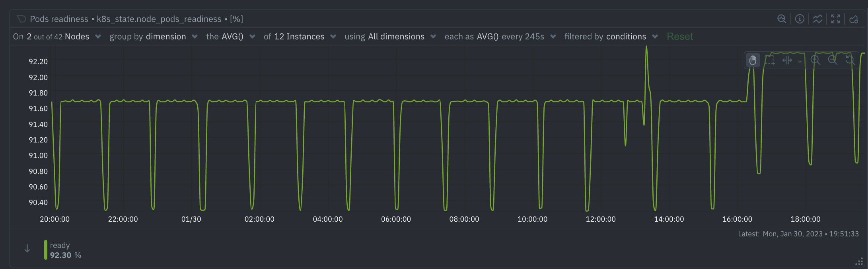Open the group by dimension dropdown
Image resolution: width=868 pixels, height=269 pixels.
pyautogui.click(x=154, y=37)
